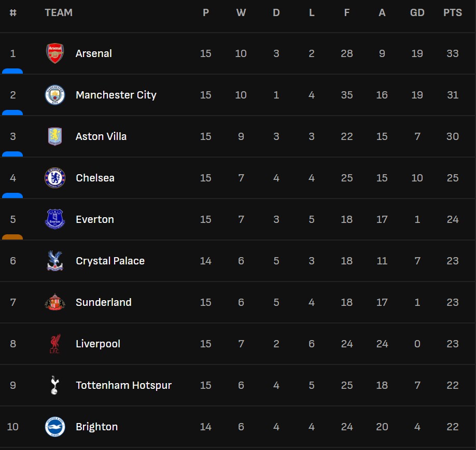
Task: Click the Chelsea club crest
Action: point(55,178)
